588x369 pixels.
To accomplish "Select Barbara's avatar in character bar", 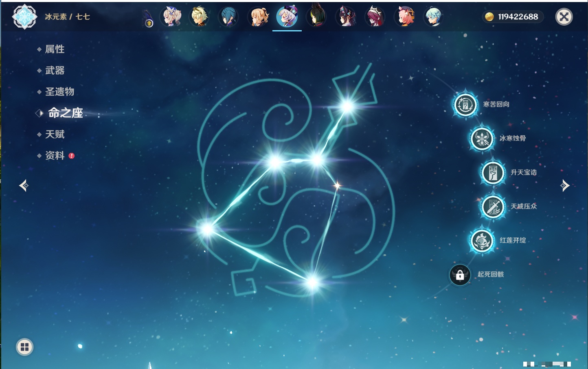I will (x=171, y=17).
